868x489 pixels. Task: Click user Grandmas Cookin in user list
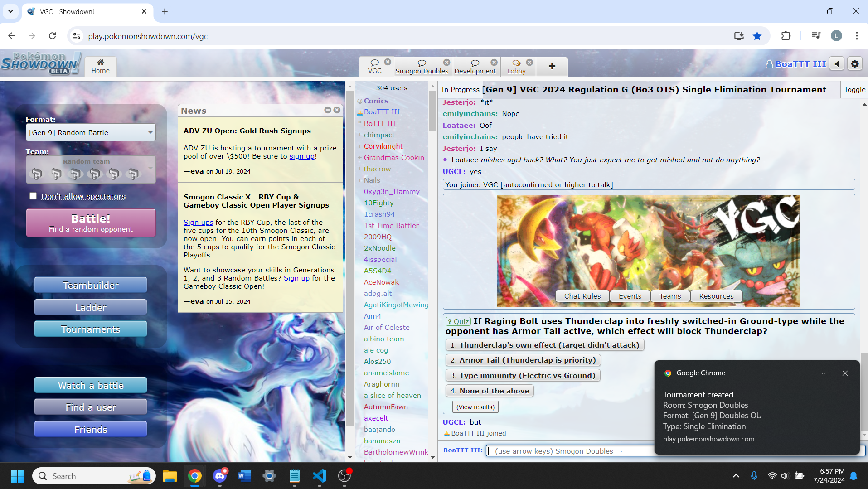click(394, 157)
